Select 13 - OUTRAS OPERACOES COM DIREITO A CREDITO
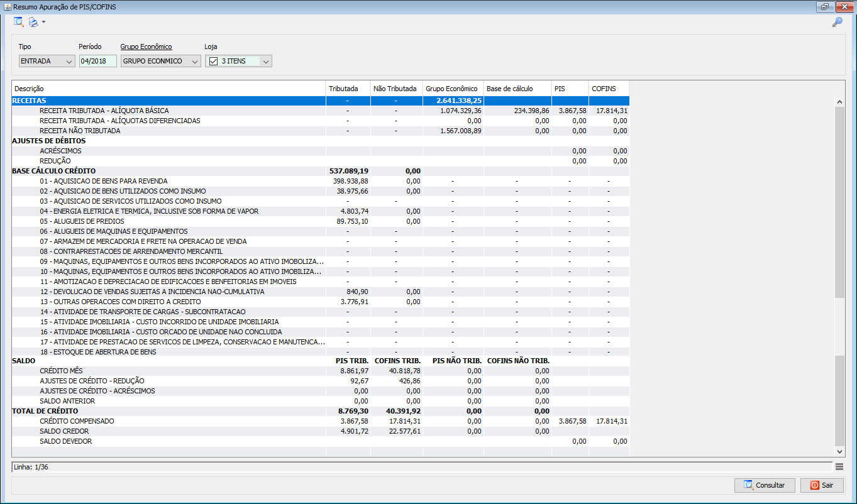The width and height of the screenshot is (857, 504). [321, 302]
